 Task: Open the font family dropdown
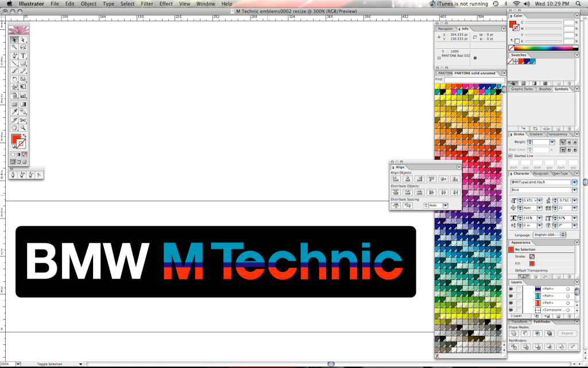click(x=574, y=182)
